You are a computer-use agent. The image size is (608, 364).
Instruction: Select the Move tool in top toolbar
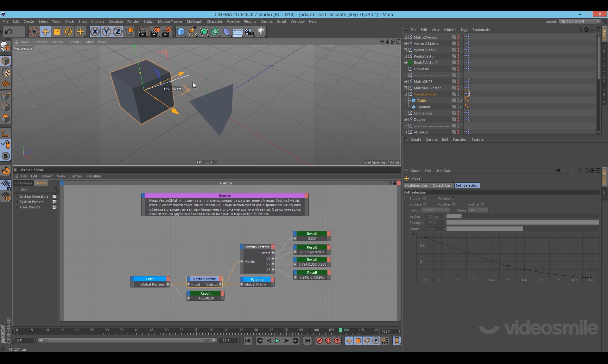coord(46,32)
